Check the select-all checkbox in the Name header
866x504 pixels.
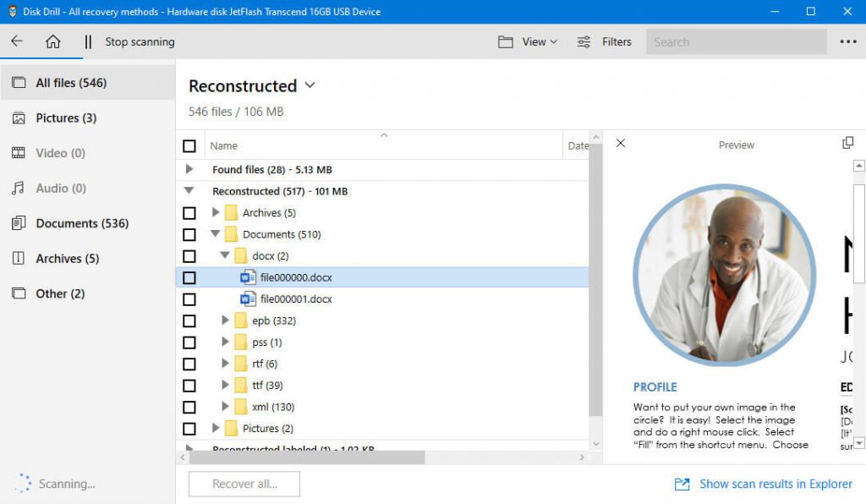(x=189, y=145)
